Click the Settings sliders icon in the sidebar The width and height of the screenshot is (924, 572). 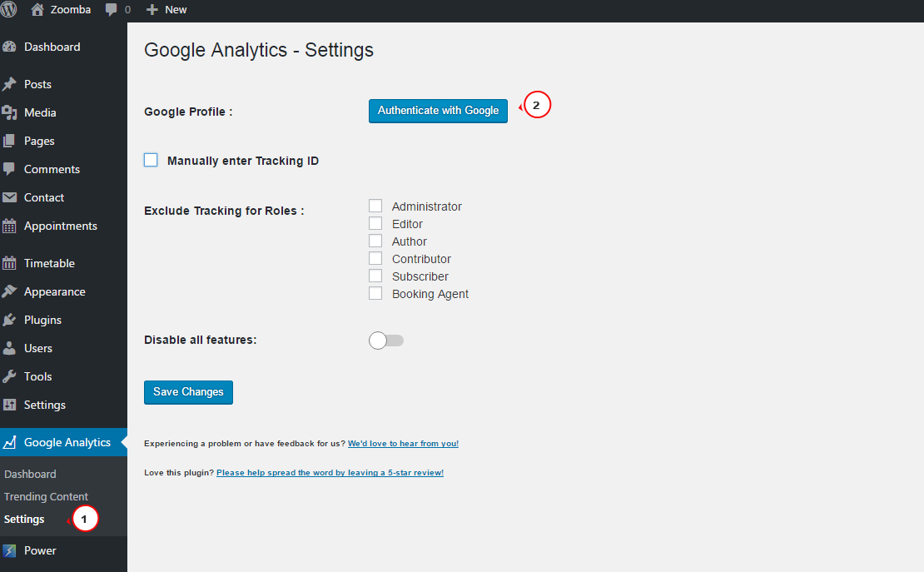(x=9, y=405)
